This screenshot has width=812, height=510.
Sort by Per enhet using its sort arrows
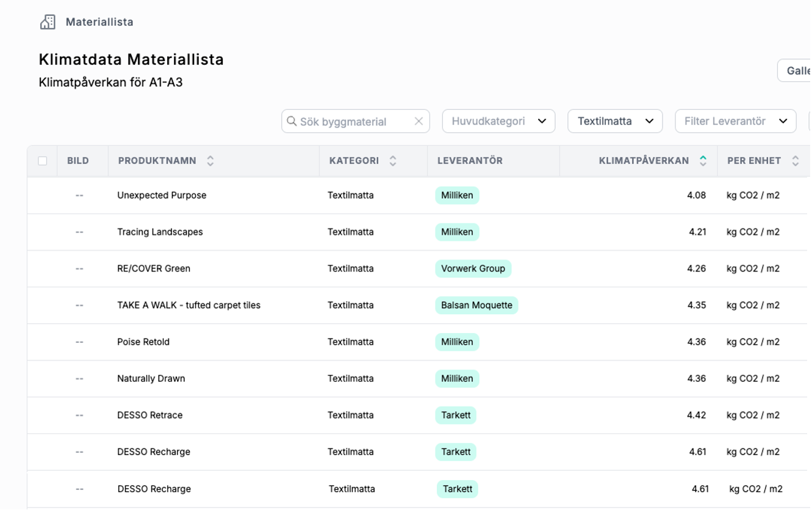(796, 160)
